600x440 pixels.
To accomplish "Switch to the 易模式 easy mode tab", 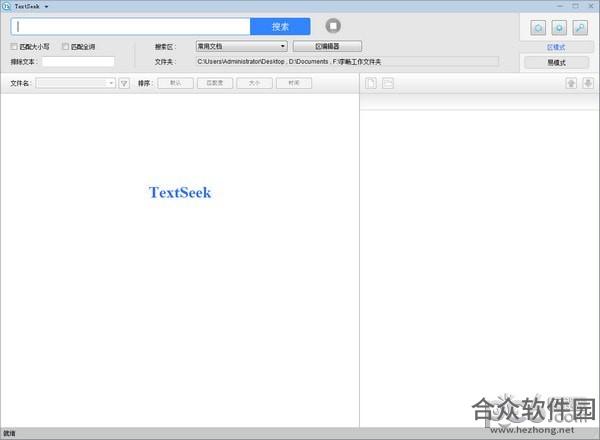I will [556, 62].
